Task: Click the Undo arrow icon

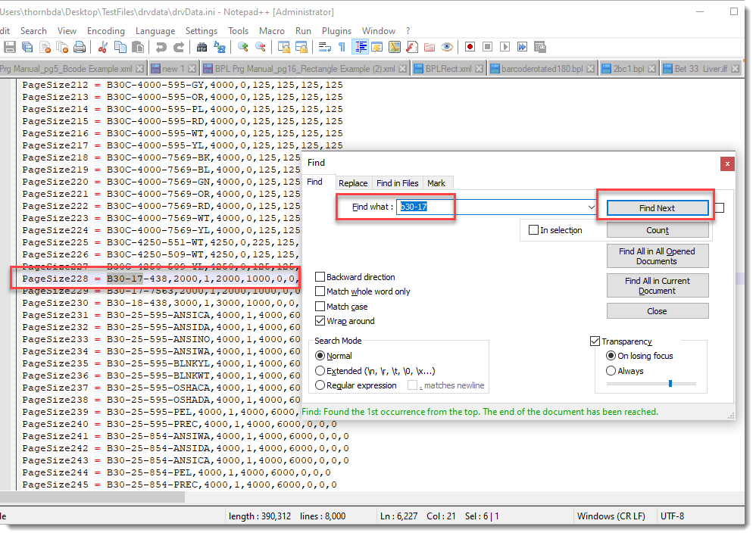Action: (161, 47)
